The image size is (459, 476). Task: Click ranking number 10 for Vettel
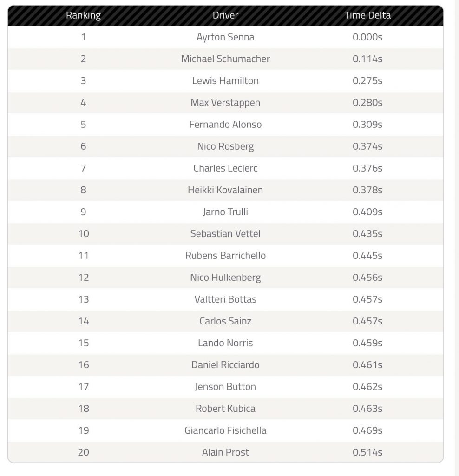(x=84, y=234)
